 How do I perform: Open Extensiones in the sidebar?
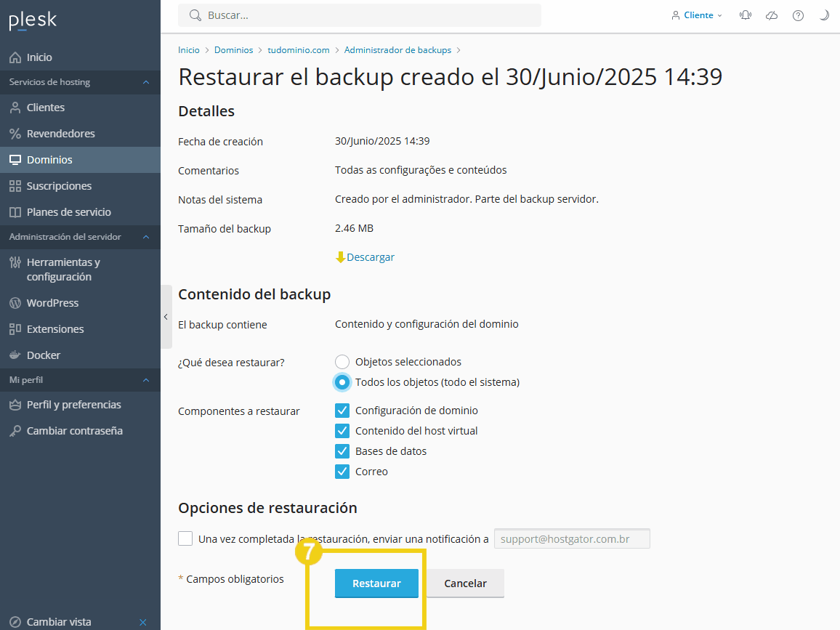[81, 329]
